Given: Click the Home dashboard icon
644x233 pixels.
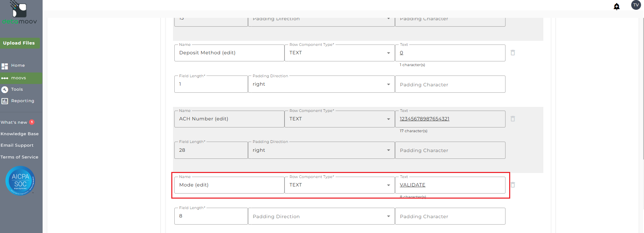Looking at the screenshot, I should coord(5,66).
